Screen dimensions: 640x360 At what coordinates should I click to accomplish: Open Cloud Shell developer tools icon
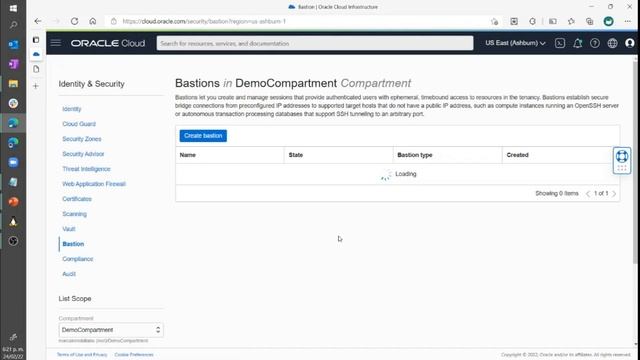coord(560,43)
